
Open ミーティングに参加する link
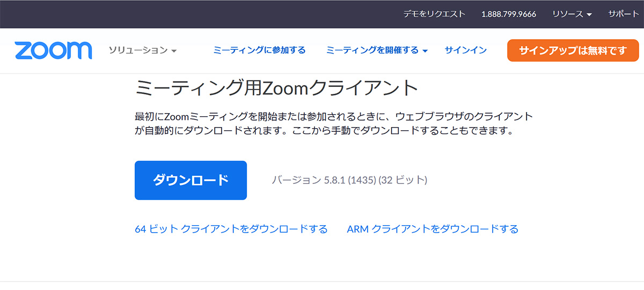[x=259, y=50]
